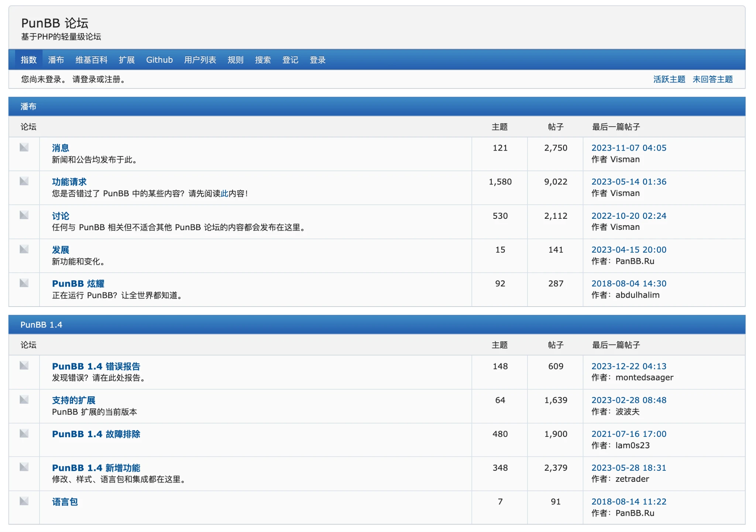Open last post dated 2021-07-16 17:00
Viewport: 756px width, 532px height.
(x=628, y=434)
